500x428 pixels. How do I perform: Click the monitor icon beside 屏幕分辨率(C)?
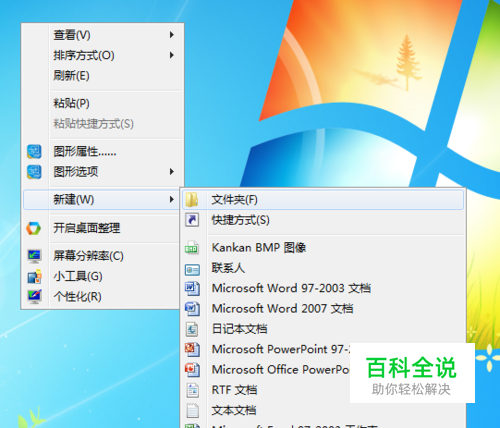34,256
